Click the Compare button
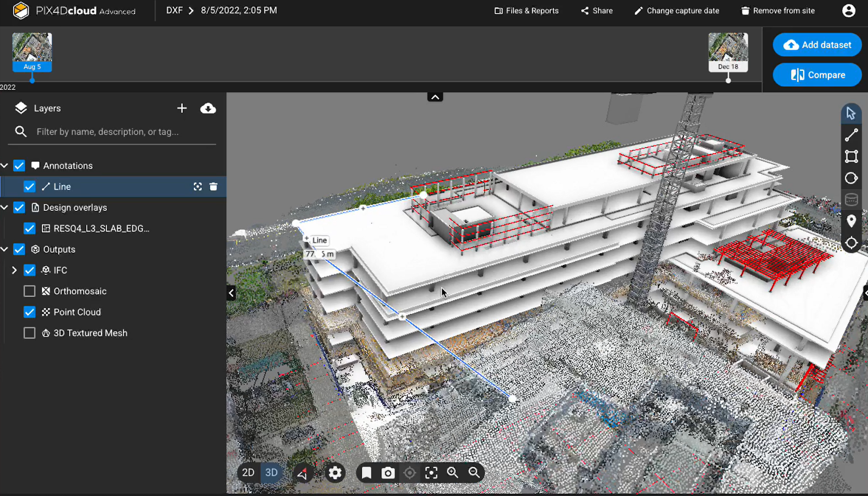The height and width of the screenshot is (496, 868). [817, 75]
